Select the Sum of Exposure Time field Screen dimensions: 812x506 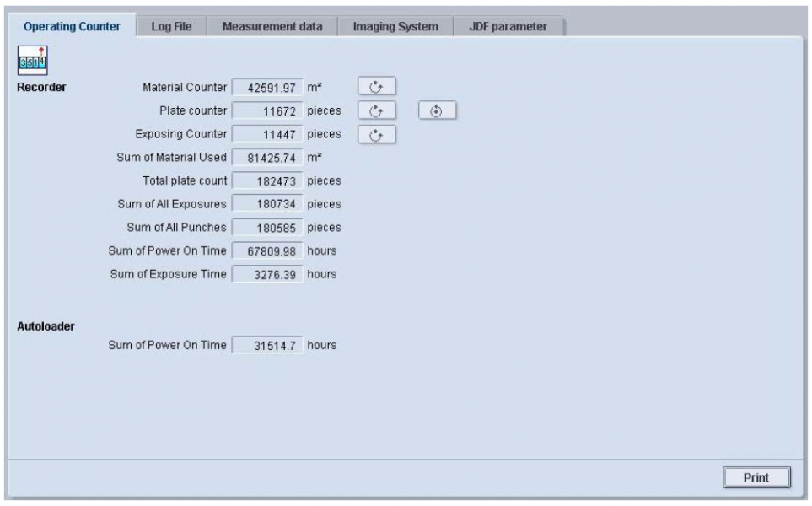pyautogui.click(x=266, y=275)
